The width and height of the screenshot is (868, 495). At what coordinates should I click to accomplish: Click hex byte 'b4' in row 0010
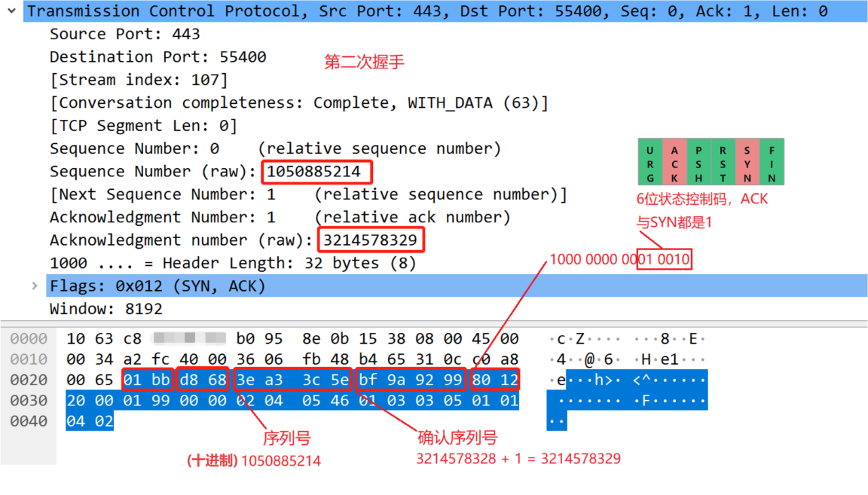(368, 359)
